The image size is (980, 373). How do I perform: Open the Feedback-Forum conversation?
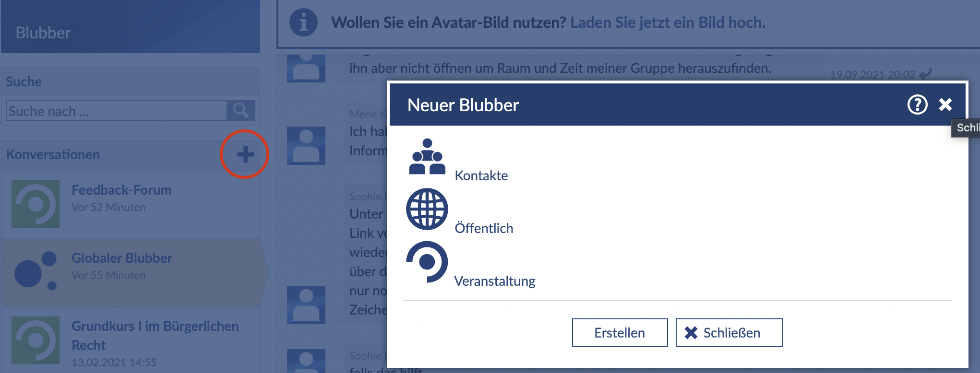[121, 190]
